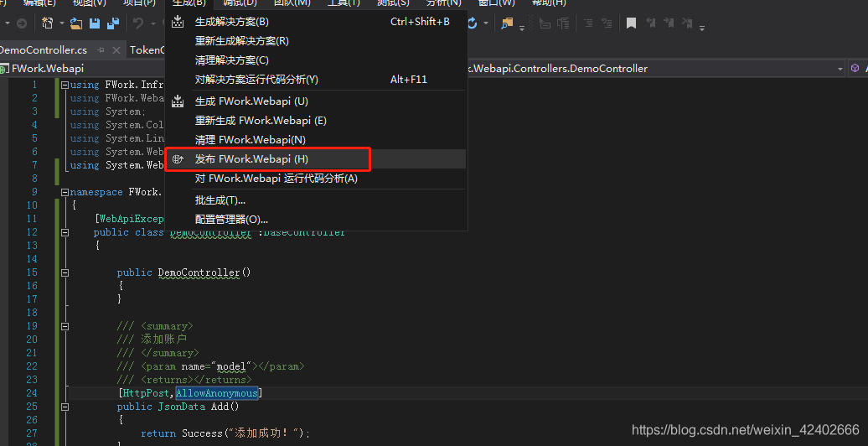Open 批生成(T)... dialog
868x446 pixels.
tap(317, 200)
